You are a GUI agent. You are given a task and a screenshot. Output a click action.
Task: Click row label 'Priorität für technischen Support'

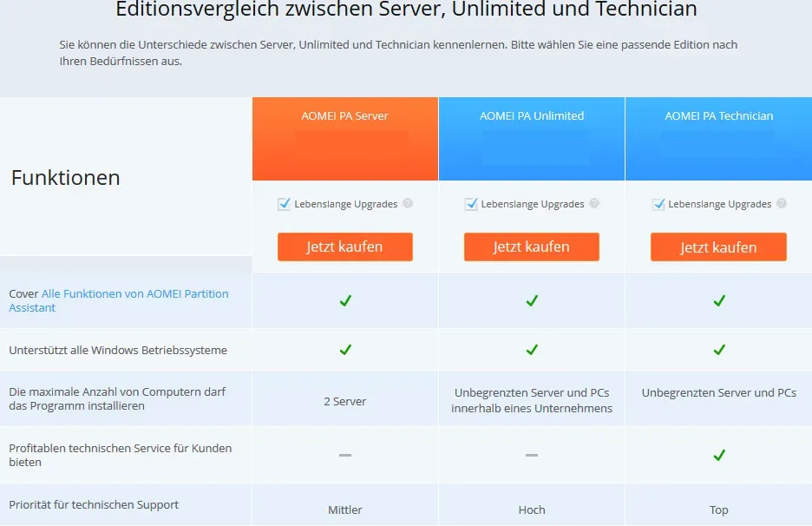pyautogui.click(x=94, y=505)
